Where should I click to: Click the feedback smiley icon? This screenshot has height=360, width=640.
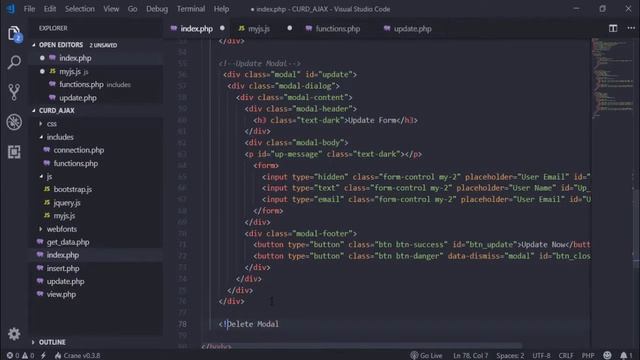tap(607, 356)
